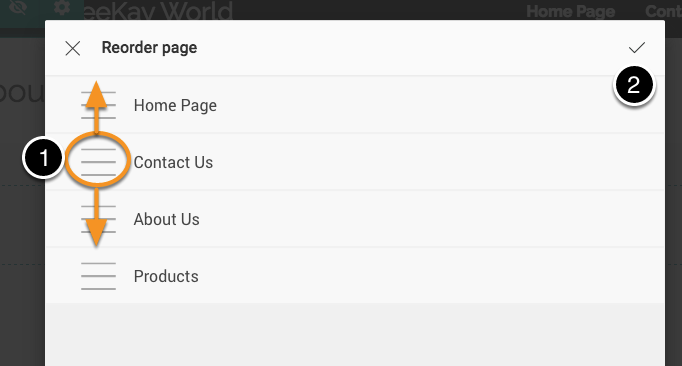This screenshot has width=682, height=366.
Task: Click the dimmed 'bou' heading behind dialog
Action: [x=22, y=92]
